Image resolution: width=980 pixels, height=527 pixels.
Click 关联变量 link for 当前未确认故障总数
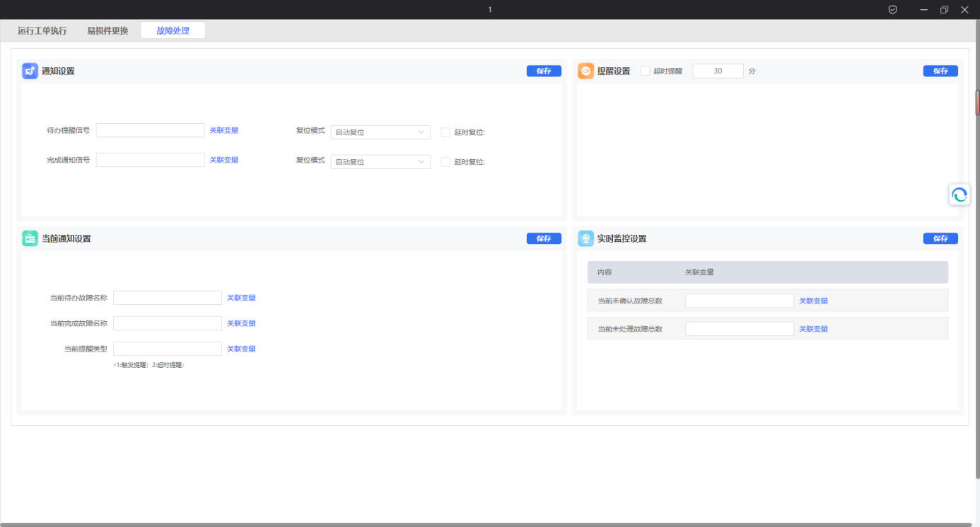813,301
